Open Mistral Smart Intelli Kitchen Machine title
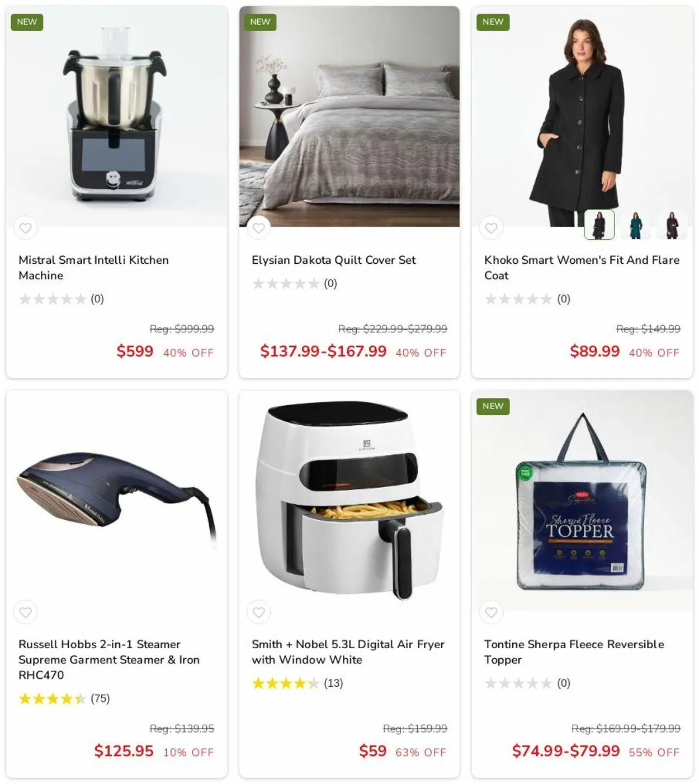Screen dimensions: 699x784 coord(93,268)
